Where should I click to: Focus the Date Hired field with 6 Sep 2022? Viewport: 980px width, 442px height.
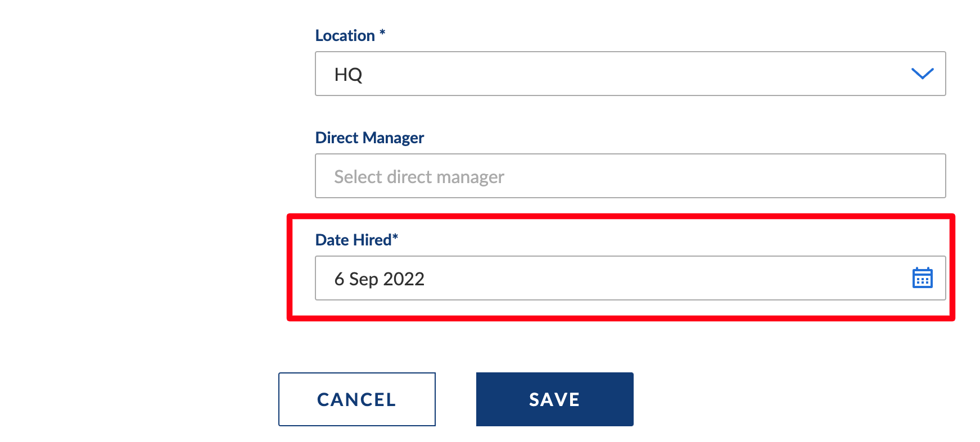click(x=630, y=278)
